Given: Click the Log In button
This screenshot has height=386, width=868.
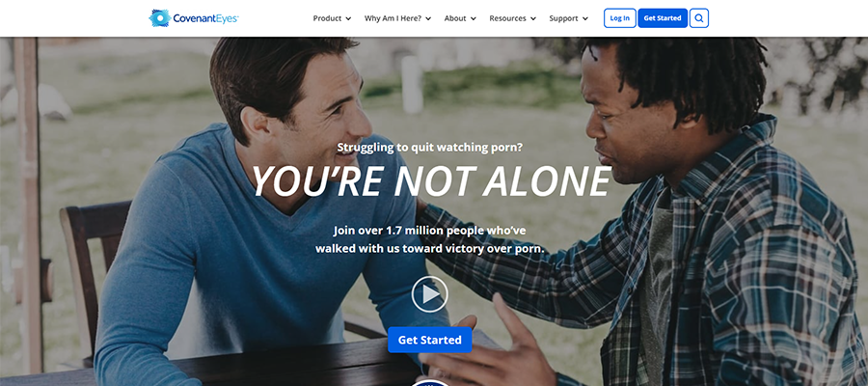Looking at the screenshot, I should click(619, 18).
